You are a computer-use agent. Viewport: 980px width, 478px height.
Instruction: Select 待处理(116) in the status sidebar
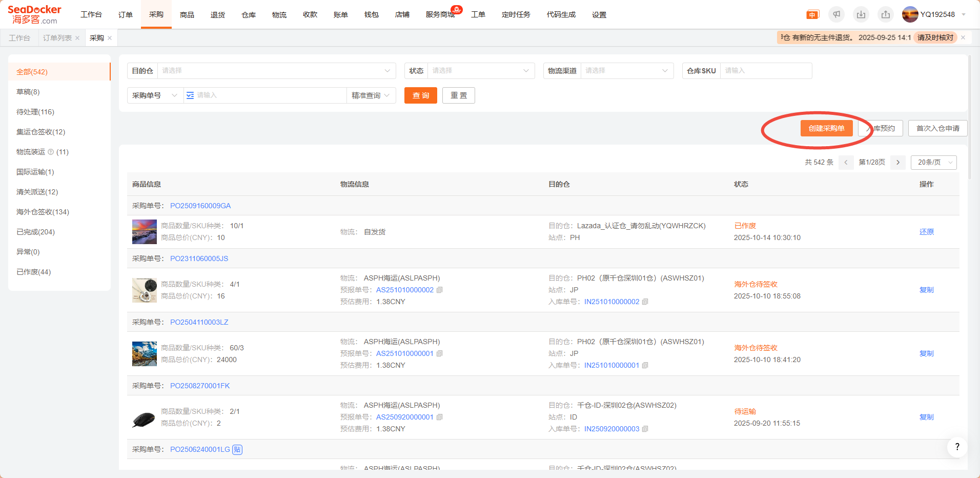(35, 112)
